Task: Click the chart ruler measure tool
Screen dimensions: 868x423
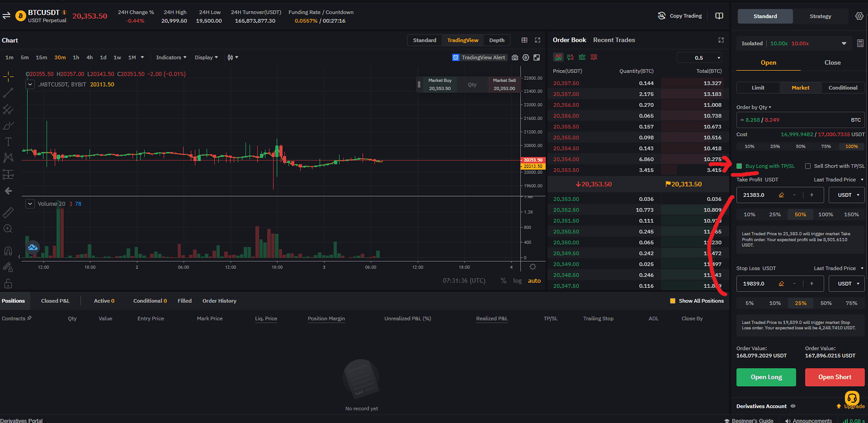Action: coord(8,213)
